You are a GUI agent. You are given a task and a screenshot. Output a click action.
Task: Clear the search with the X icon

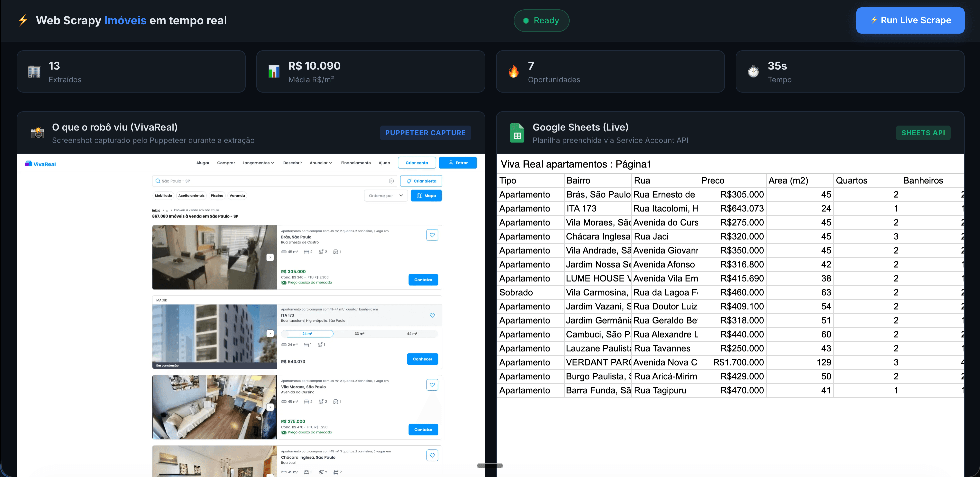pos(391,181)
